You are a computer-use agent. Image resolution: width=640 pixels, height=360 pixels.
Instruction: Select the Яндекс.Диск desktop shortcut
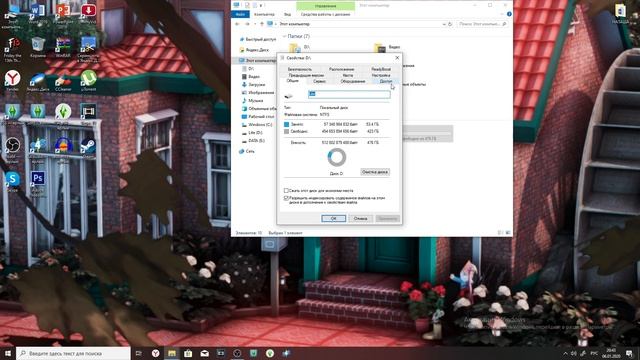coord(38,81)
